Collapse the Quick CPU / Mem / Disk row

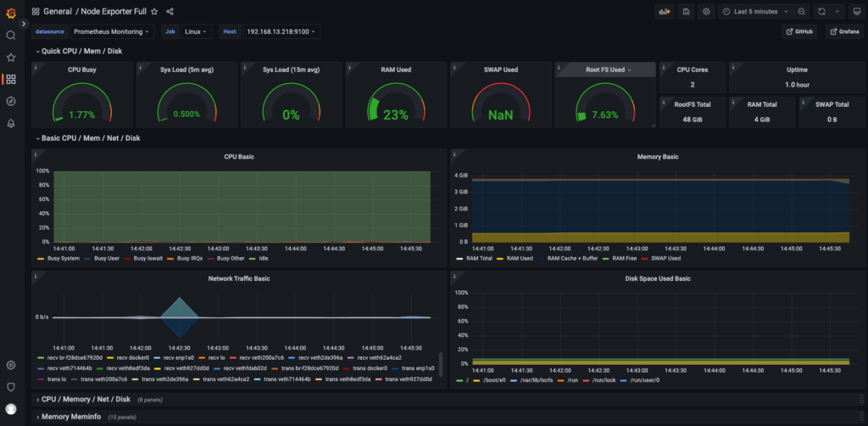pos(81,51)
